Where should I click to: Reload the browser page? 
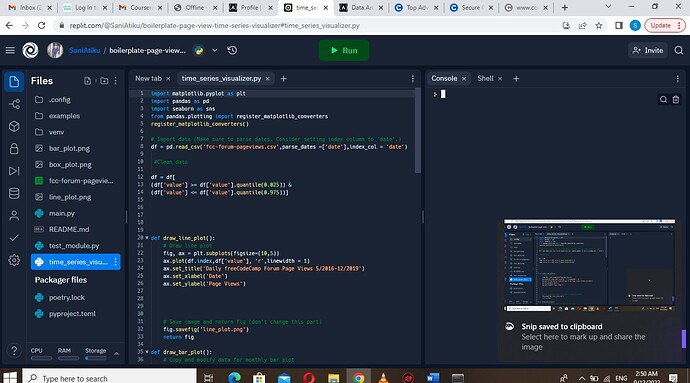coord(41,26)
